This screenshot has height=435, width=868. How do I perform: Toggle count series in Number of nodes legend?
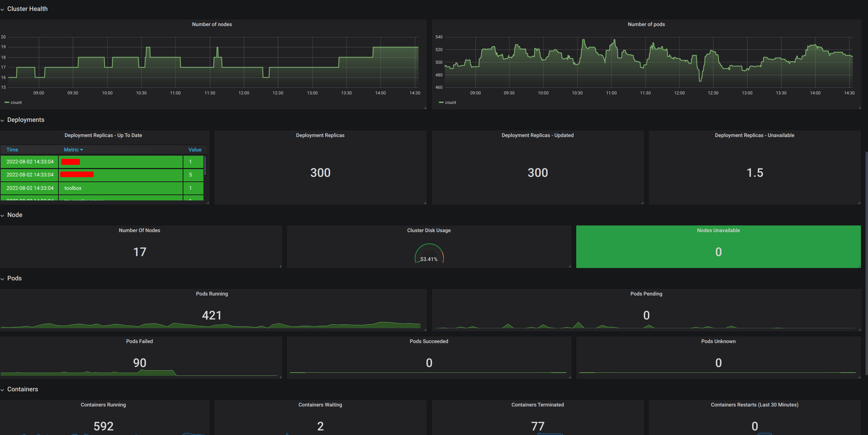tap(16, 102)
